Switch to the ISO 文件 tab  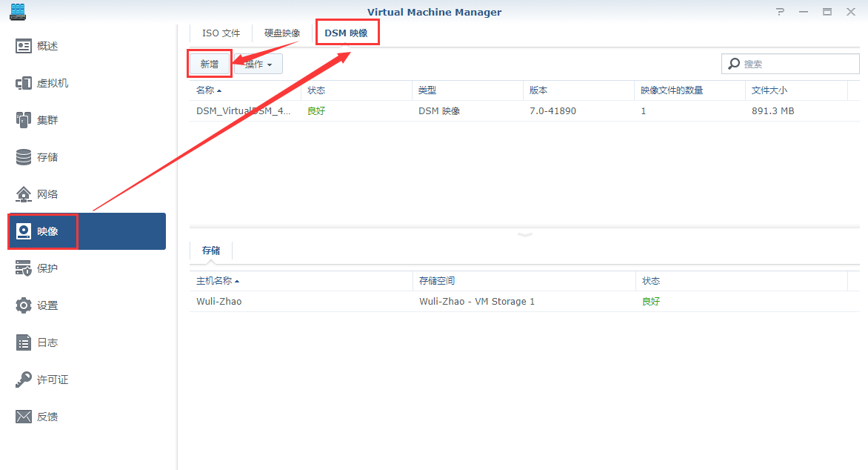coord(221,33)
